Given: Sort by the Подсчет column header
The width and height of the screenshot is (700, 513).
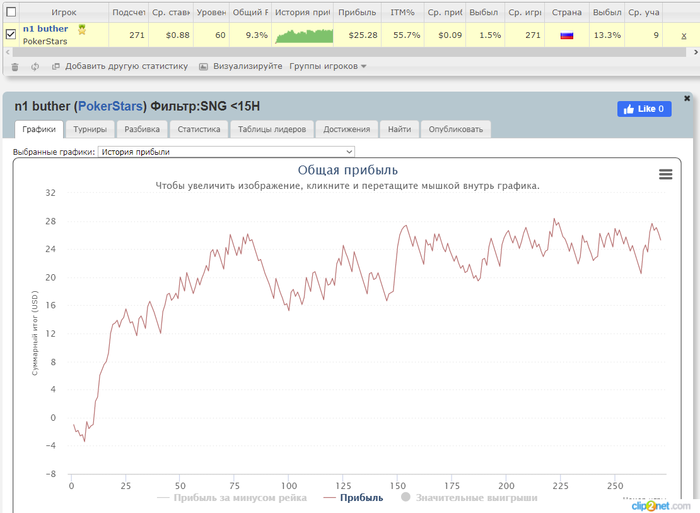Looking at the screenshot, I should tap(129, 13).
